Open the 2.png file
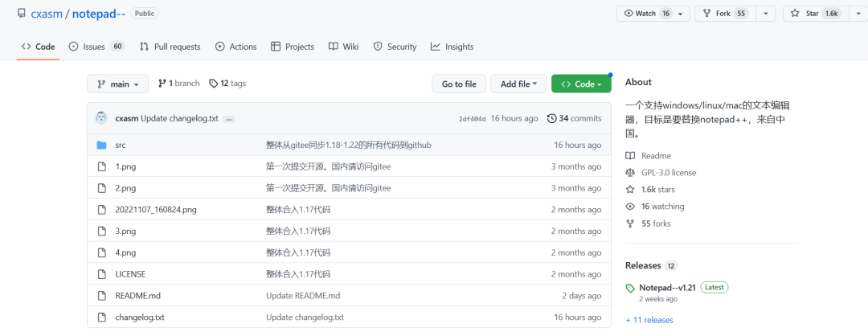868x336 pixels. [x=125, y=188]
